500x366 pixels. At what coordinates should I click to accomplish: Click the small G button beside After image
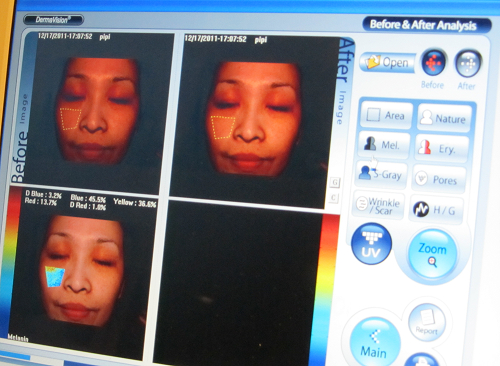pos(335,182)
